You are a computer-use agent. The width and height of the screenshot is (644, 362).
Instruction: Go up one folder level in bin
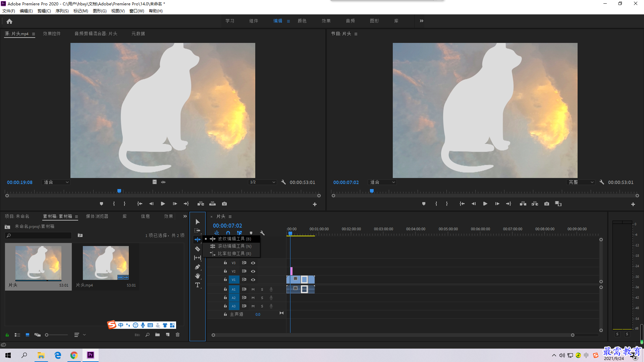click(x=7, y=227)
